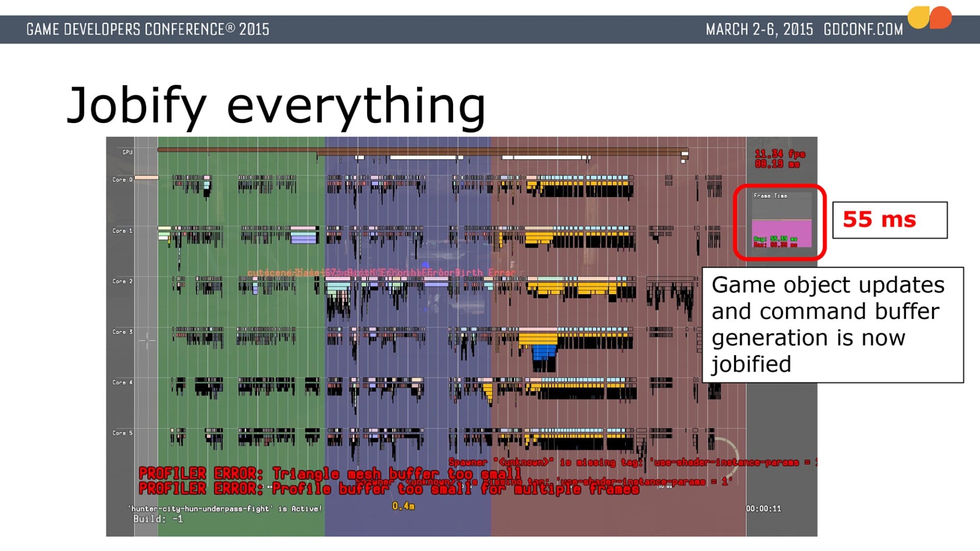Click the Game object updates caption box
Screen dimensions: 980x551
tap(832, 324)
